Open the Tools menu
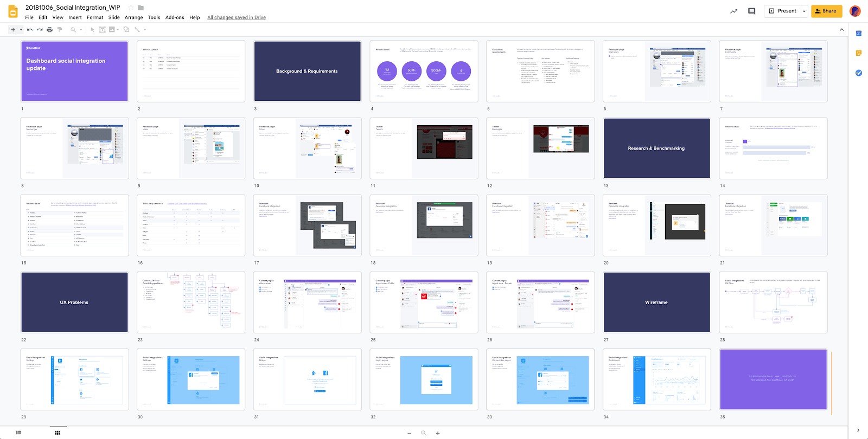Viewport: 868px width, 439px height. [154, 17]
